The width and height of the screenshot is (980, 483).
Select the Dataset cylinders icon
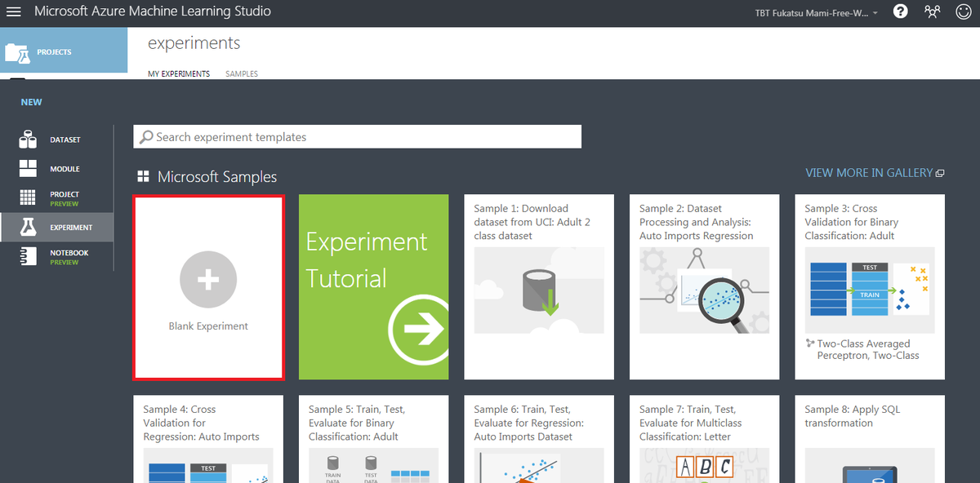pos(28,140)
